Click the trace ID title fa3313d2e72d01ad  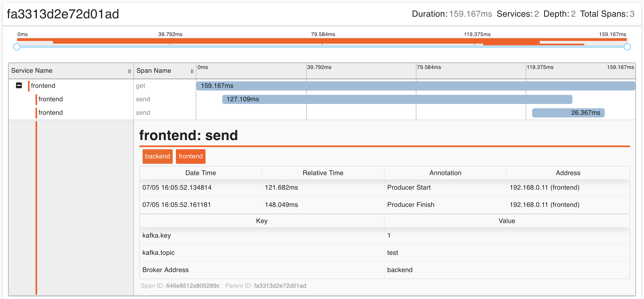pos(63,14)
